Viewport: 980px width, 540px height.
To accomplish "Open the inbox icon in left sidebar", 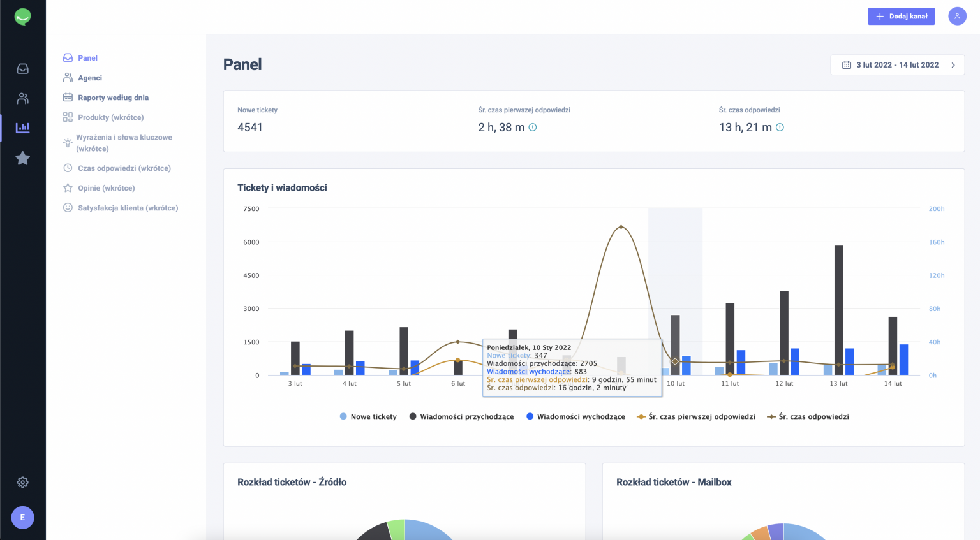I will tap(22, 69).
